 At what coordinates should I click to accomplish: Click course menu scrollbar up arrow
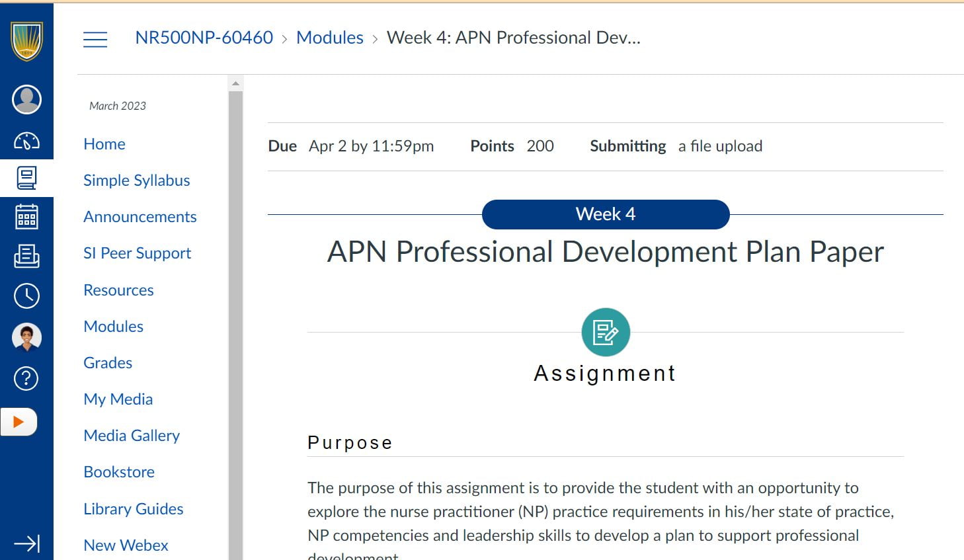click(x=235, y=83)
